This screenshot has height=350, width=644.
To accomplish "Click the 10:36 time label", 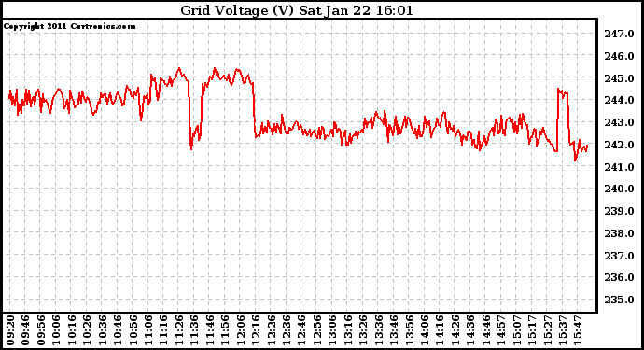I will (x=103, y=330).
